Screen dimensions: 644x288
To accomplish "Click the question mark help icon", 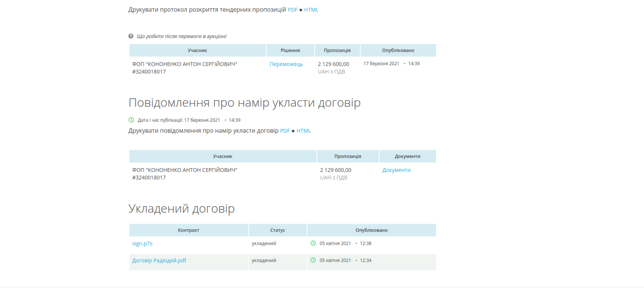I will pos(131,36).
